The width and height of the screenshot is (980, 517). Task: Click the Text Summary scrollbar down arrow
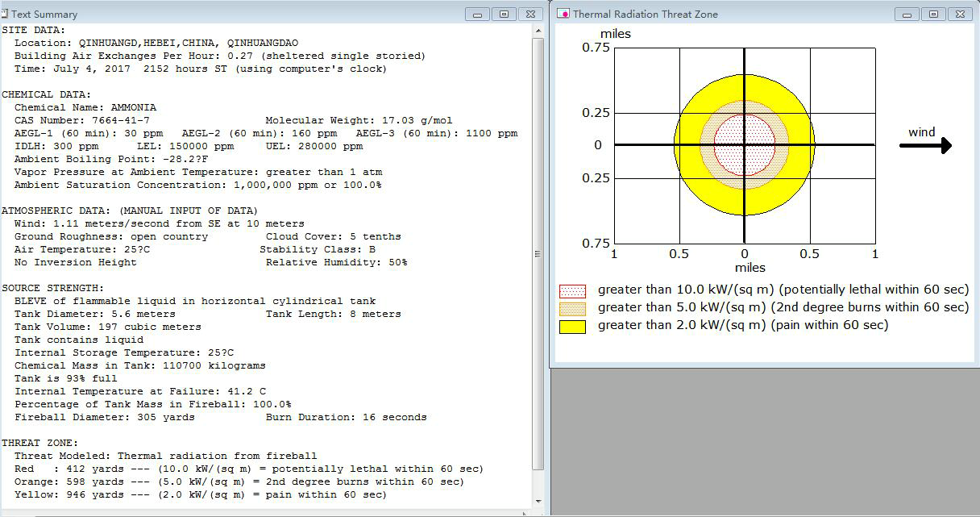coord(538,502)
